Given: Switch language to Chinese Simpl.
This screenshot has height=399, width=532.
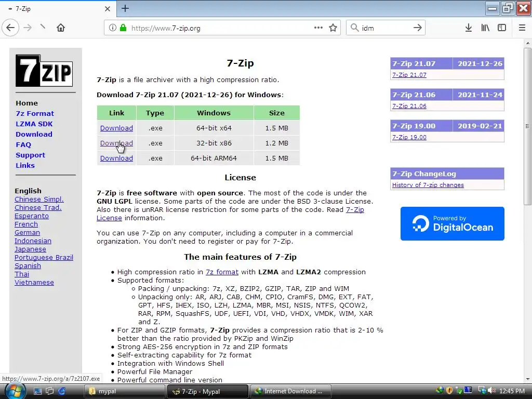Looking at the screenshot, I should 39,199.
